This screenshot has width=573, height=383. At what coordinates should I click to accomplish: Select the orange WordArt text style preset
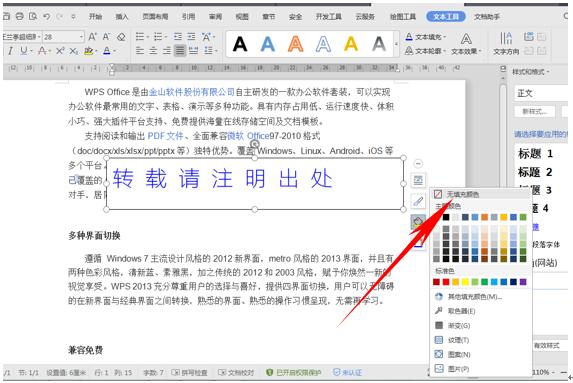pyautogui.click(x=295, y=44)
